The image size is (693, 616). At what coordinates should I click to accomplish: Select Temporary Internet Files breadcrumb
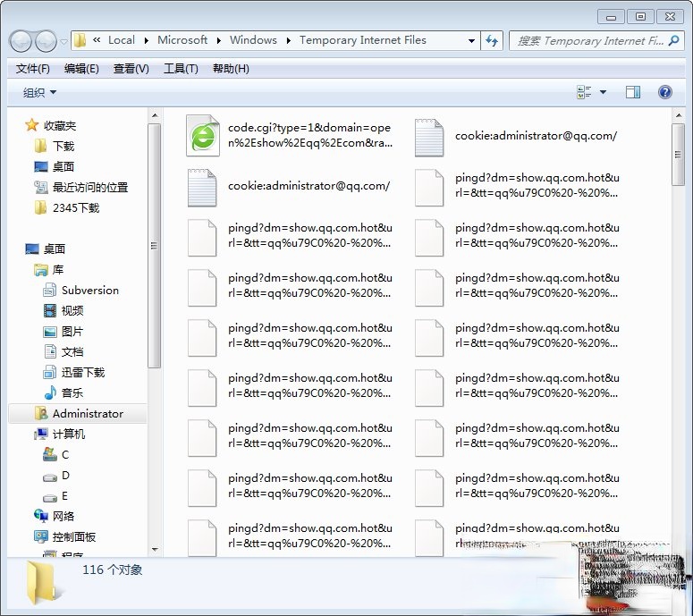click(x=363, y=40)
